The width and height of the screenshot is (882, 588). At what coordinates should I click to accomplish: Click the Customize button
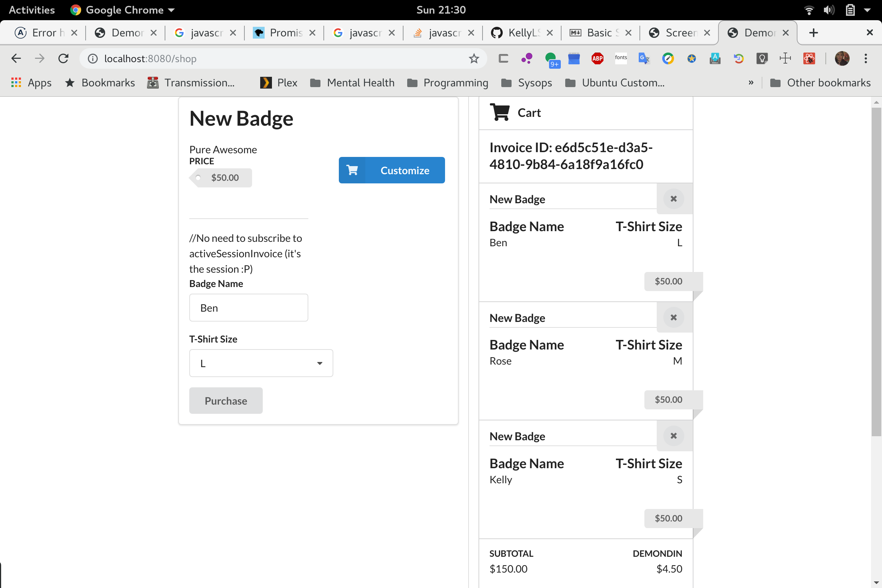coord(391,170)
